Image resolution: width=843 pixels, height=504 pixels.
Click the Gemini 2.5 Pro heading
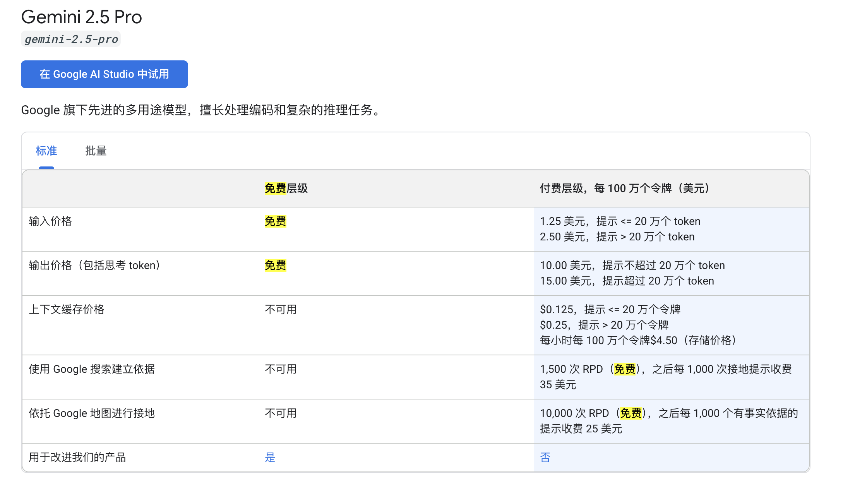82,17
